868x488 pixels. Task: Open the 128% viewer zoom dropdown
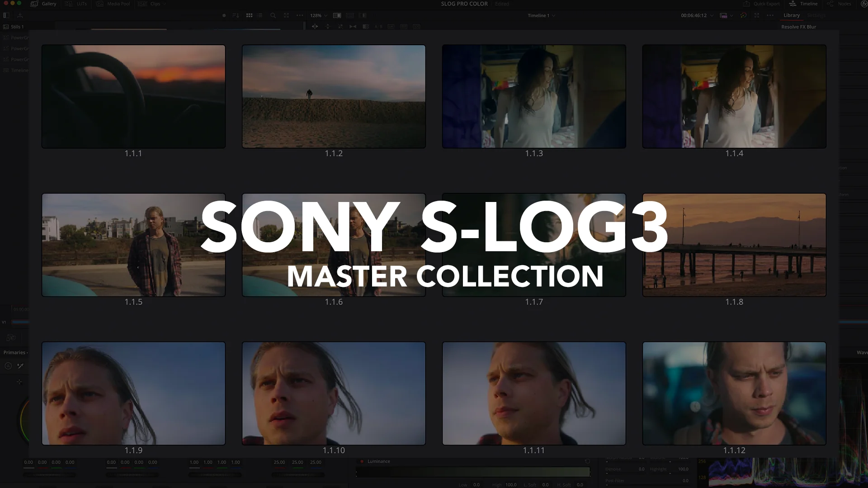pos(319,15)
